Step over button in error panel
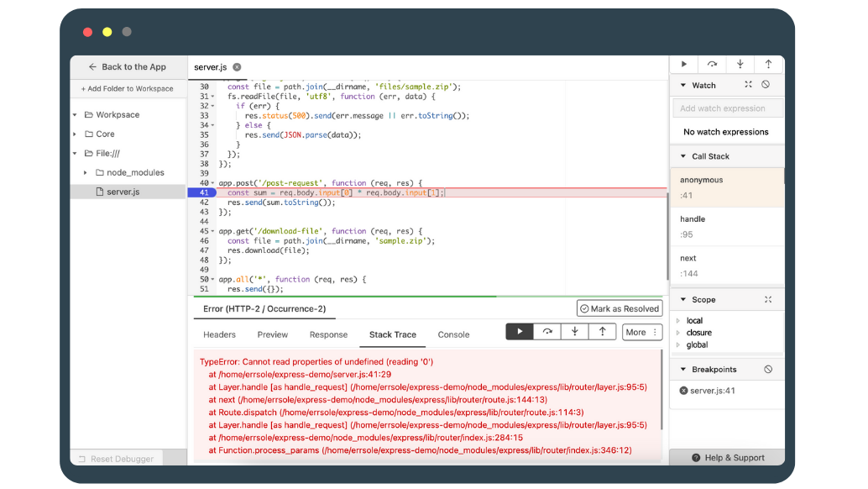This screenshot has width=868, height=489. point(547,332)
